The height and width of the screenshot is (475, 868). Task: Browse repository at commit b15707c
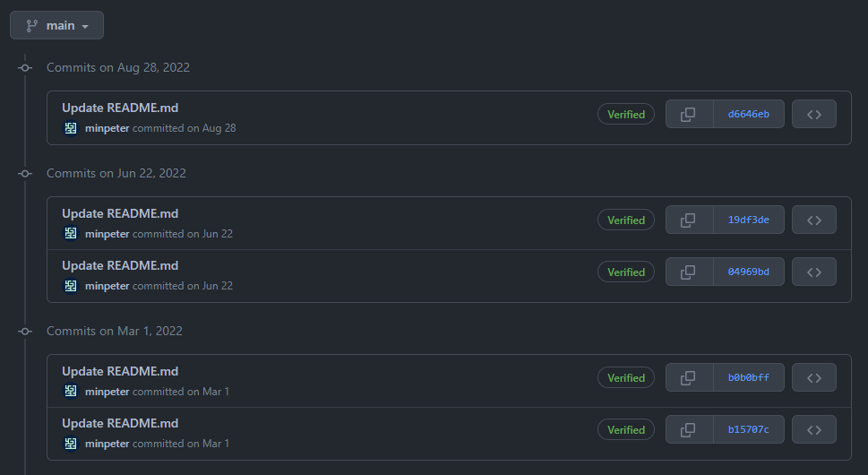[x=813, y=430]
